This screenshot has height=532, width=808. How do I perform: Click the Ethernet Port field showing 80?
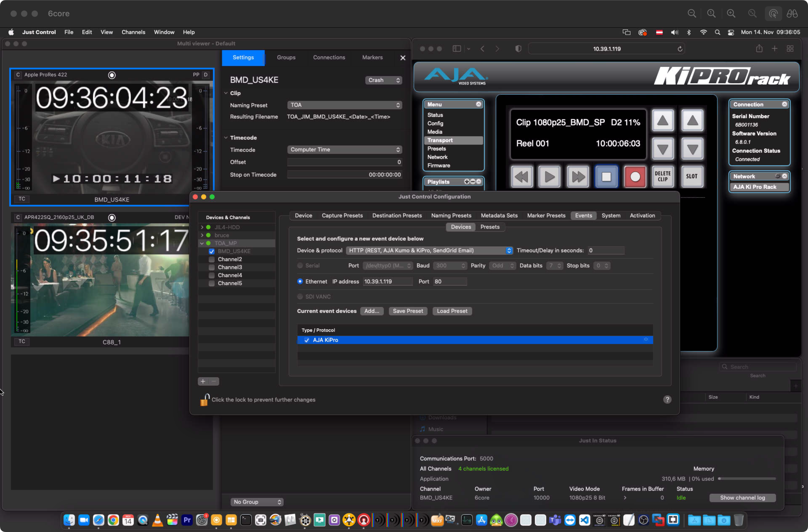pyautogui.click(x=450, y=282)
